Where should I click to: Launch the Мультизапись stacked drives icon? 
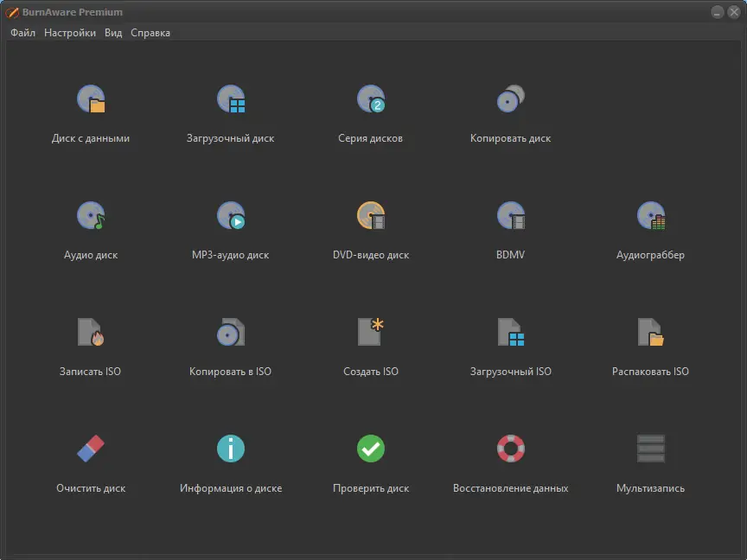click(x=651, y=449)
